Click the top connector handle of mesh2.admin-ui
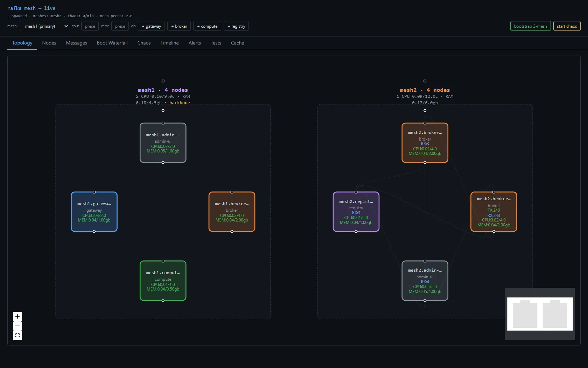The width and height of the screenshot is (588, 368). point(425,261)
